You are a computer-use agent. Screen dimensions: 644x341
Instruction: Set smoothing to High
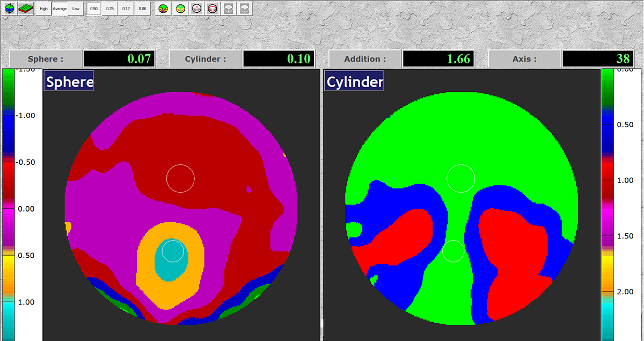coord(43,9)
